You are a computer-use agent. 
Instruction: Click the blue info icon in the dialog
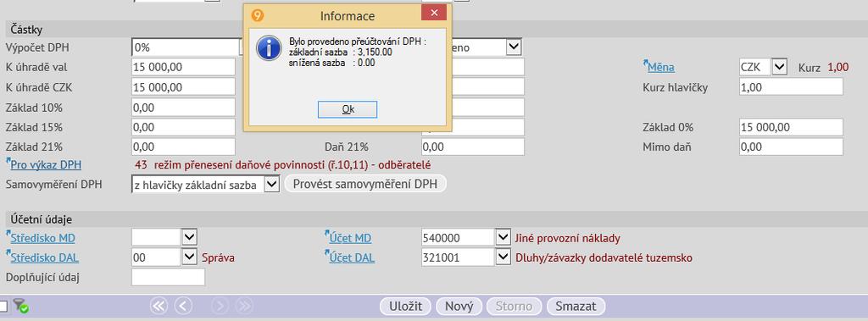tap(269, 48)
